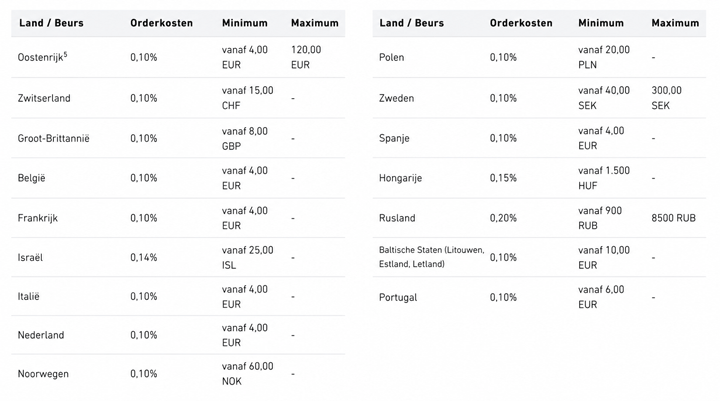The image size is (720, 401).
Task: Select the Hongarije 0,15% order cost
Action: tap(503, 178)
